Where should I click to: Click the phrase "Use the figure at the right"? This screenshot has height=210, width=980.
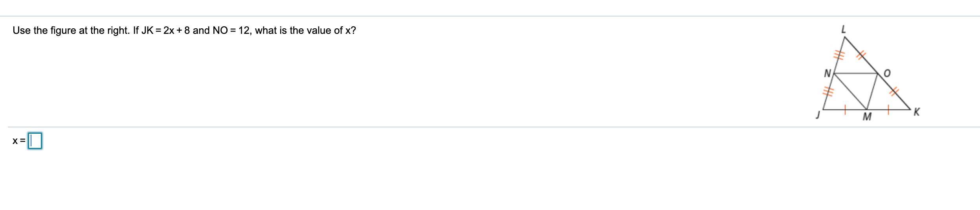coord(70,31)
